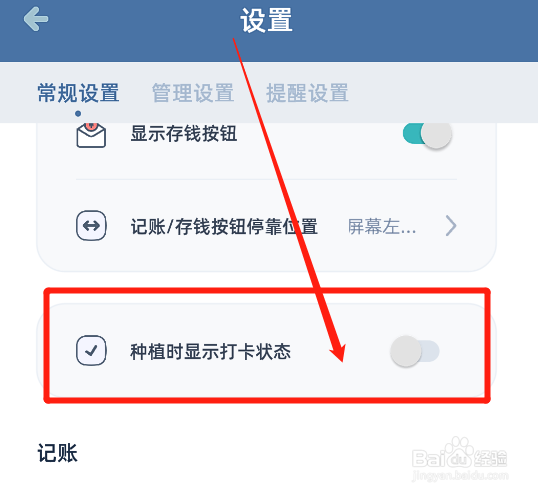
Task: Tap the checkmark icon beside 种植时显示打卡状态
Action: (91, 351)
